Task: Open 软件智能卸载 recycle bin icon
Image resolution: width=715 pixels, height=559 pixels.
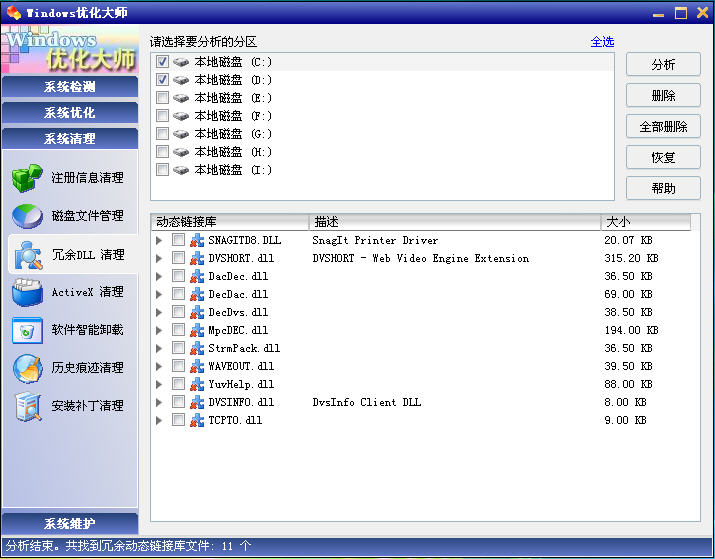Action: click(x=27, y=330)
